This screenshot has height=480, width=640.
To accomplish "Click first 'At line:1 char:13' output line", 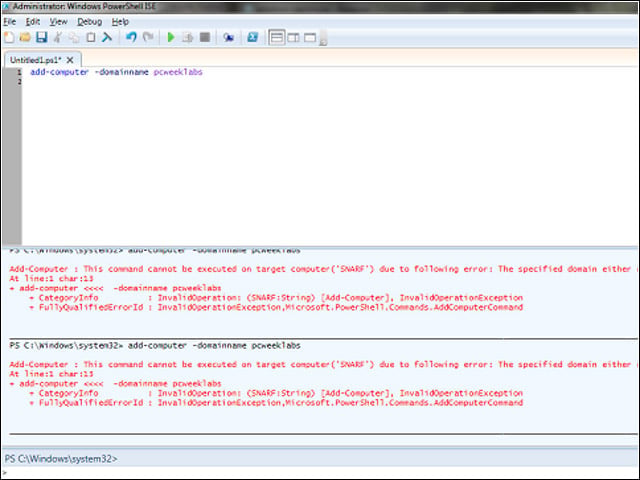I will pos(51,279).
